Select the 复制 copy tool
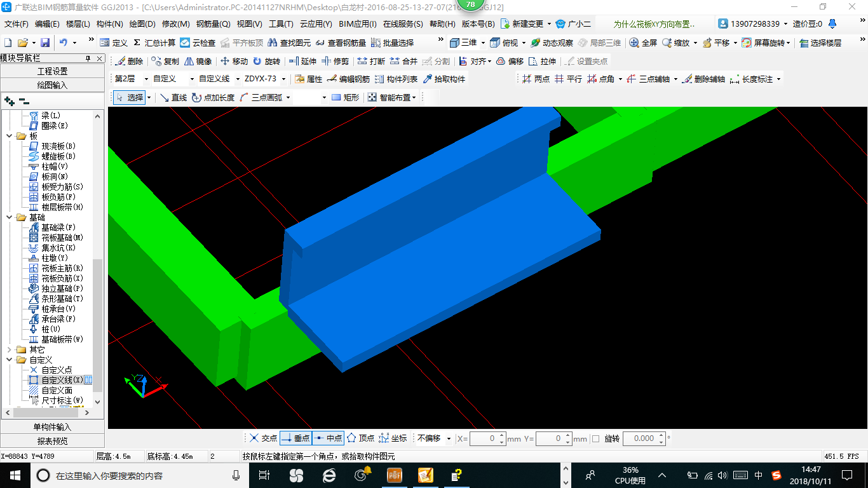This screenshot has width=868, height=488. pyautogui.click(x=165, y=61)
